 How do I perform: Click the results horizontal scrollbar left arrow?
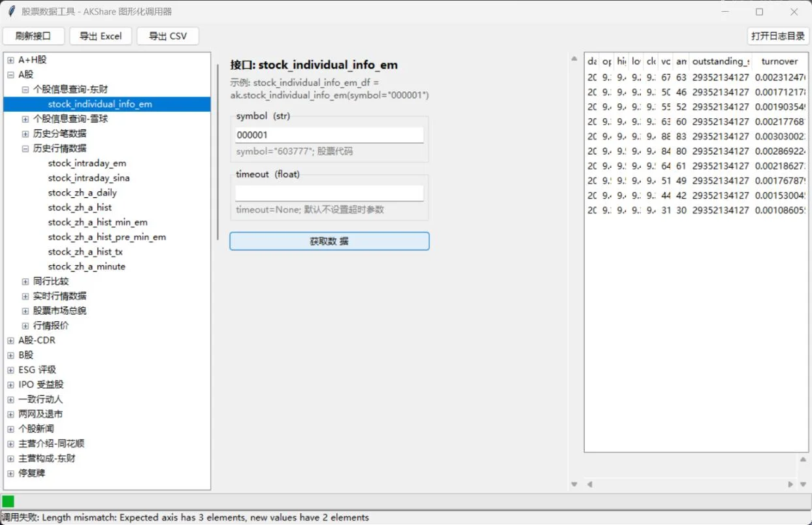pyautogui.click(x=590, y=485)
